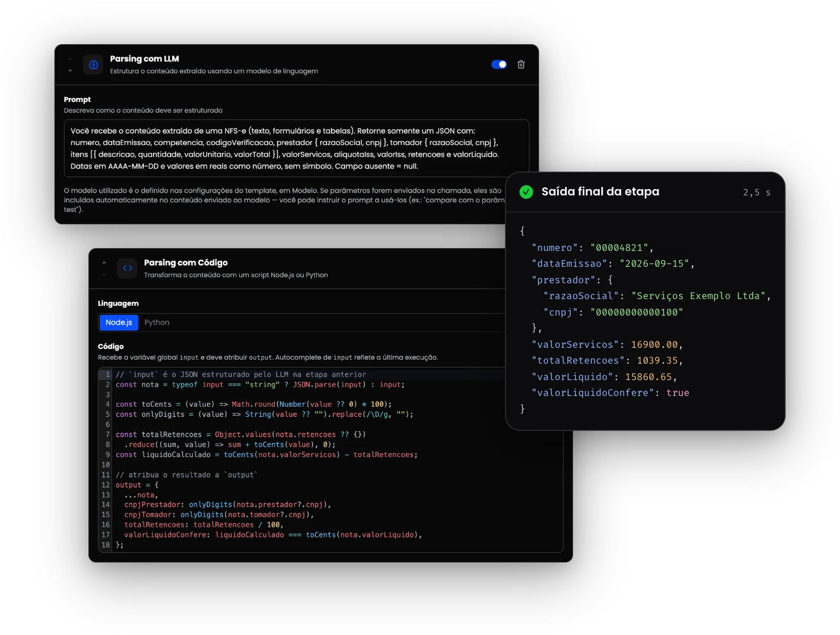
Task: Move Parsing com Código step up with chevron
Action: coord(104,263)
